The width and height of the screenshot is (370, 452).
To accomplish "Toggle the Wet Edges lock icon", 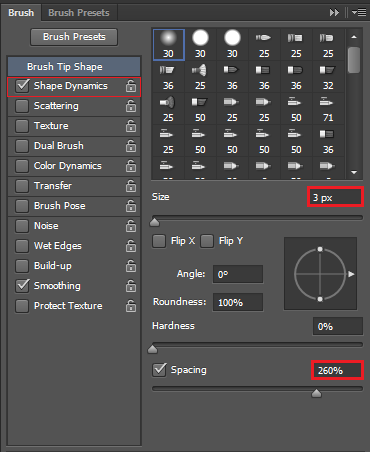I will coord(131,246).
